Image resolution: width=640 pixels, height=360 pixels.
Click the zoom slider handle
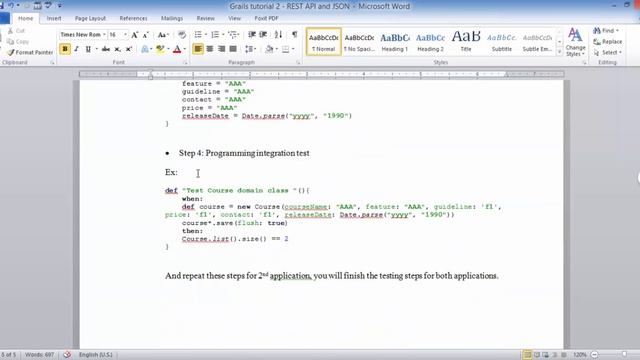[624, 355]
